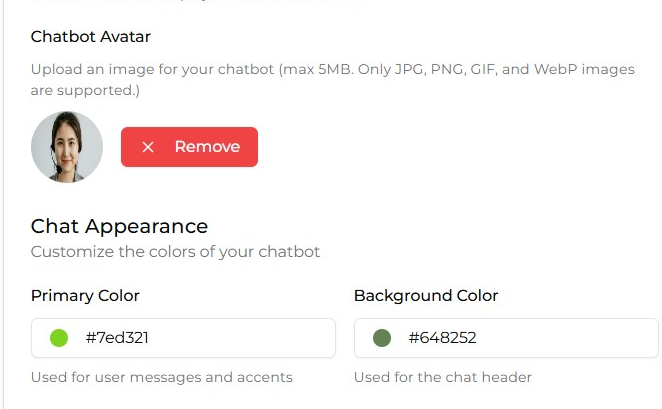Click the 'are supported.)' line of text

pyautogui.click(x=85, y=90)
